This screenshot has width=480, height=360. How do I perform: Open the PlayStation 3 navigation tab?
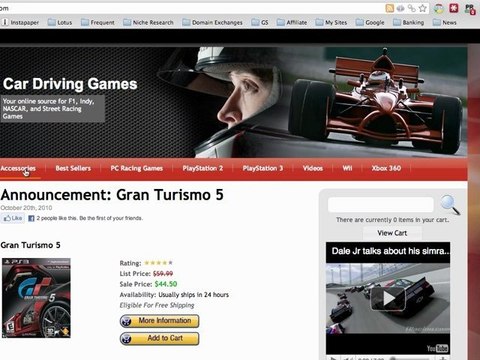263,168
